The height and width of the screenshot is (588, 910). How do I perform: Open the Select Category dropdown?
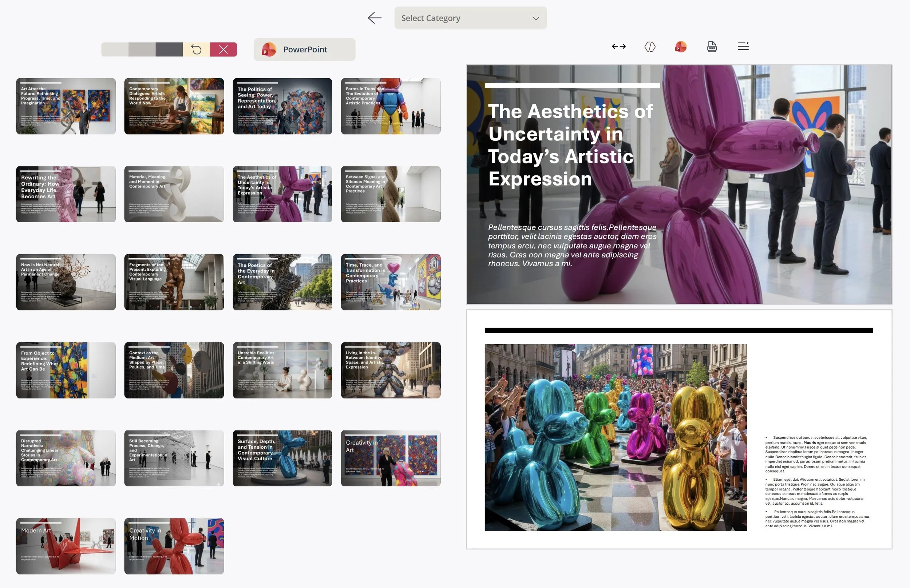coord(470,18)
